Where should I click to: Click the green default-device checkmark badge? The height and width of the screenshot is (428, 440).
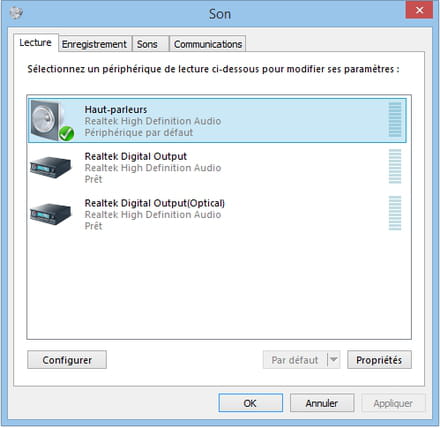[66, 133]
